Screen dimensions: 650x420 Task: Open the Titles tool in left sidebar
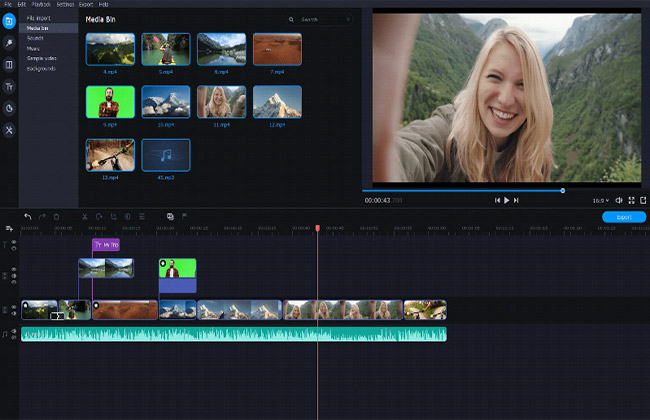9,87
